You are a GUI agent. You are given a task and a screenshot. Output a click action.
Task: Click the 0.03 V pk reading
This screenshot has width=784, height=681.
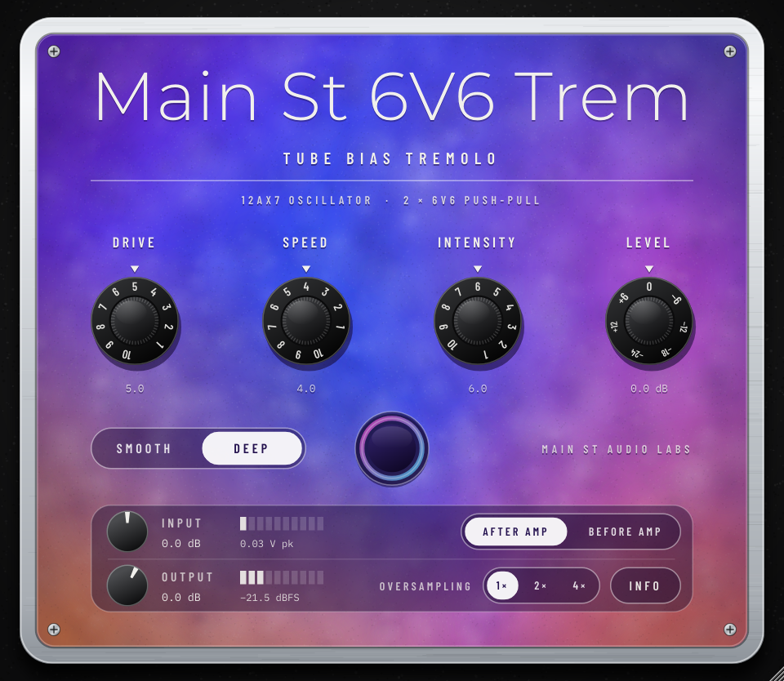coord(266,544)
